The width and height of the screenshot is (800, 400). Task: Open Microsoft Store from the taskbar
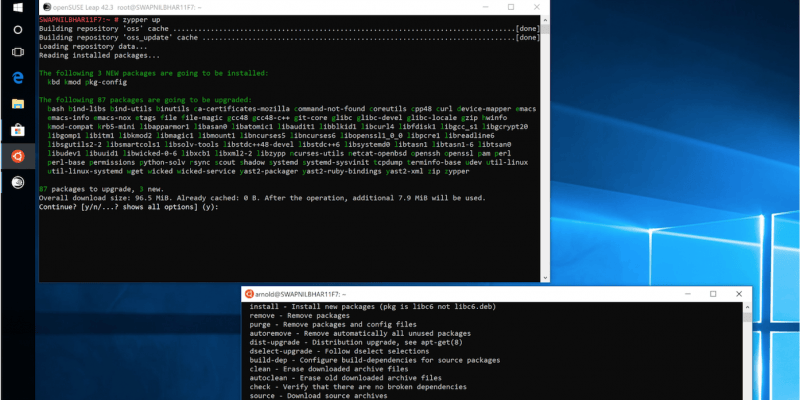[17, 130]
